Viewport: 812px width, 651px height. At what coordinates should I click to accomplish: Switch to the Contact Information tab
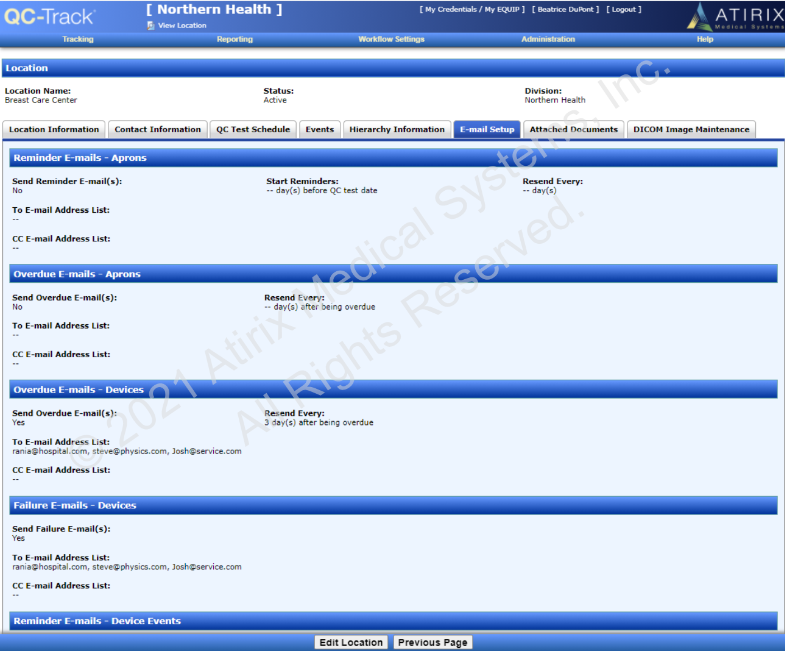(158, 129)
